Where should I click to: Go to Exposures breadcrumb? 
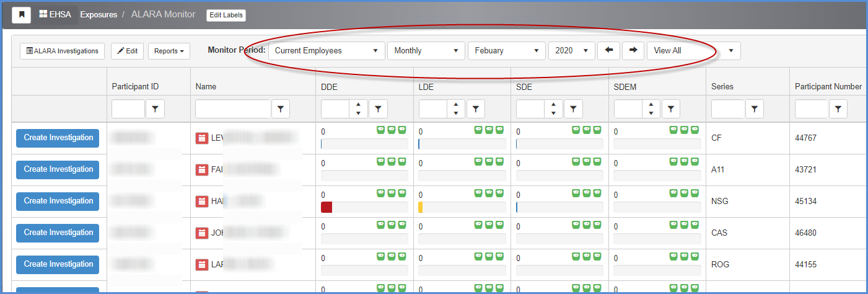tap(99, 14)
